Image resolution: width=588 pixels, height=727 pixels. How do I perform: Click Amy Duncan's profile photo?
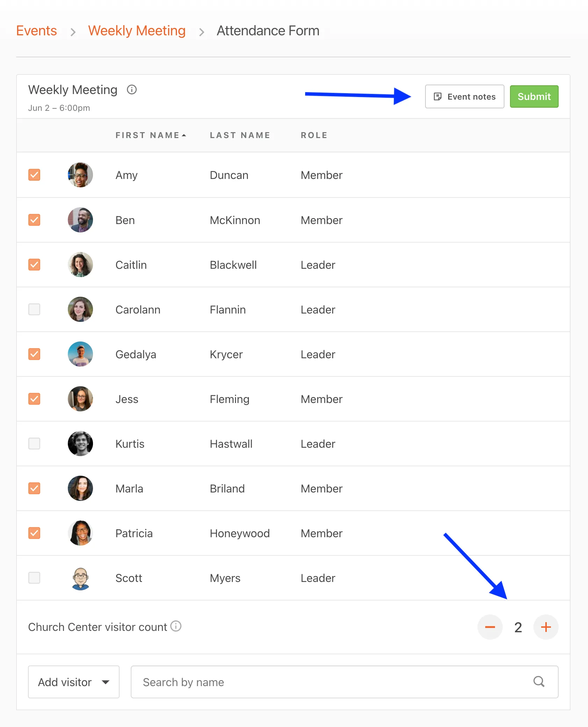80,175
